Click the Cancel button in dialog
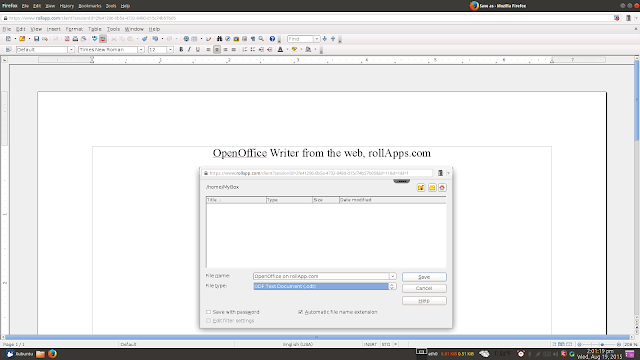The width and height of the screenshot is (640, 360). 424,288
